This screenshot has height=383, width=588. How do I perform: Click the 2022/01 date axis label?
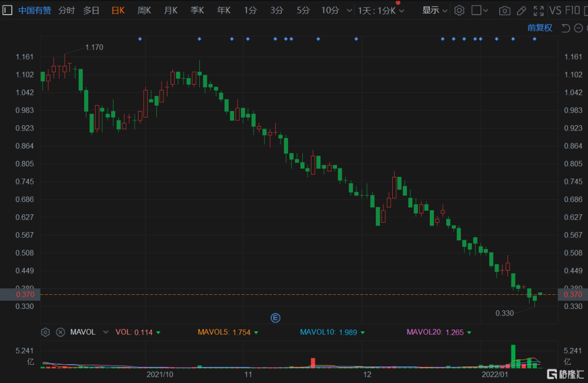[x=495, y=374]
